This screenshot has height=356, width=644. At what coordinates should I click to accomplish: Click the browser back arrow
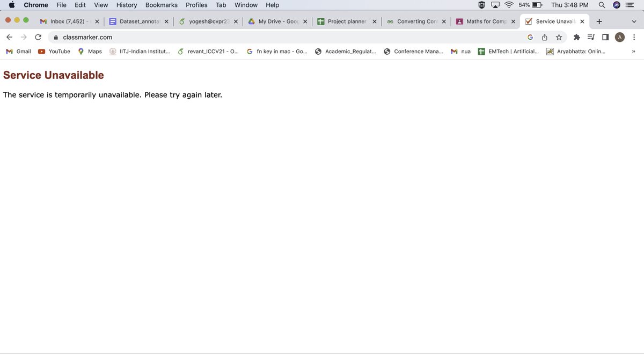9,37
